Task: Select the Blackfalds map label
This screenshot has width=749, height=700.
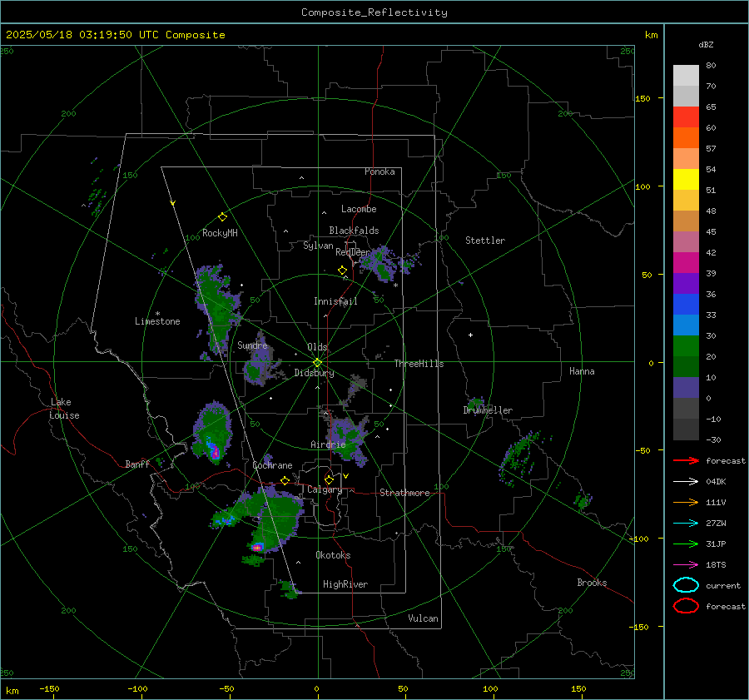Action: click(x=354, y=231)
